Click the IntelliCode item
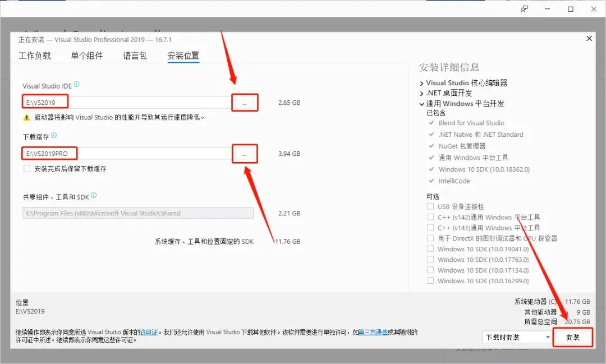Screen dimensions: 606x364 pyautogui.click(x=454, y=181)
